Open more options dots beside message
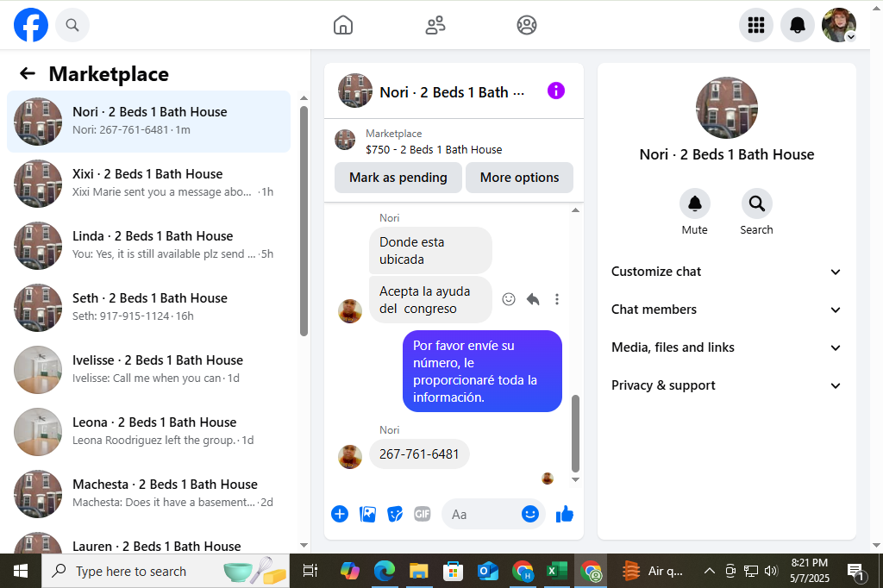Viewport: 883px width, 588px height. 557,299
